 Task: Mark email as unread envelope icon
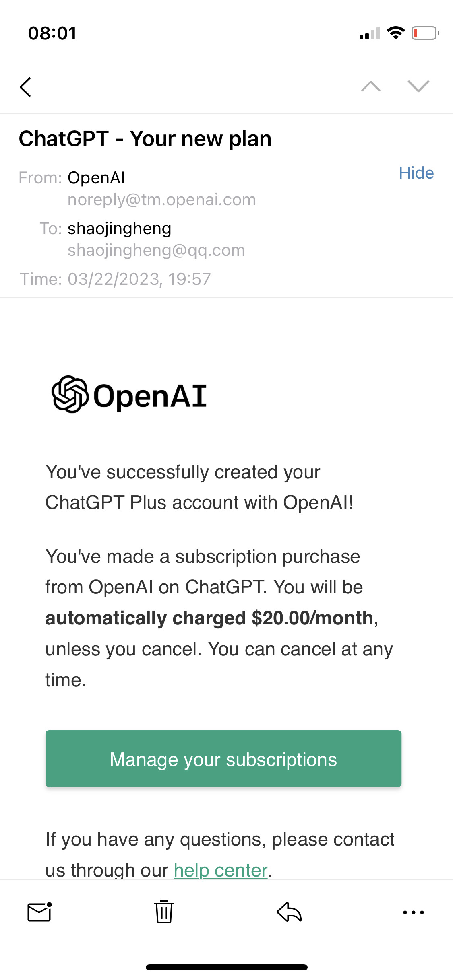(39, 912)
